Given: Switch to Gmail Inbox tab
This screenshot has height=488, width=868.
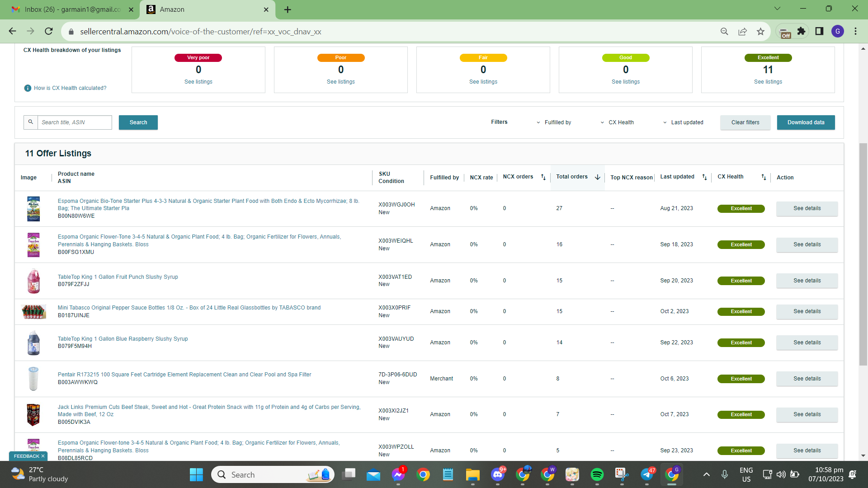Looking at the screenshot, I should coord(73,9).
